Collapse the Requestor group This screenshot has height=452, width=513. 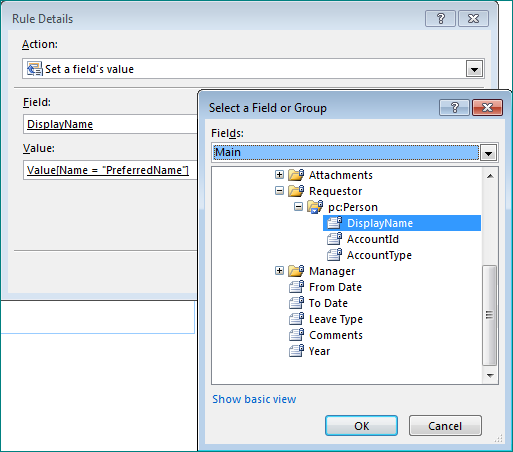coord(279,190)
